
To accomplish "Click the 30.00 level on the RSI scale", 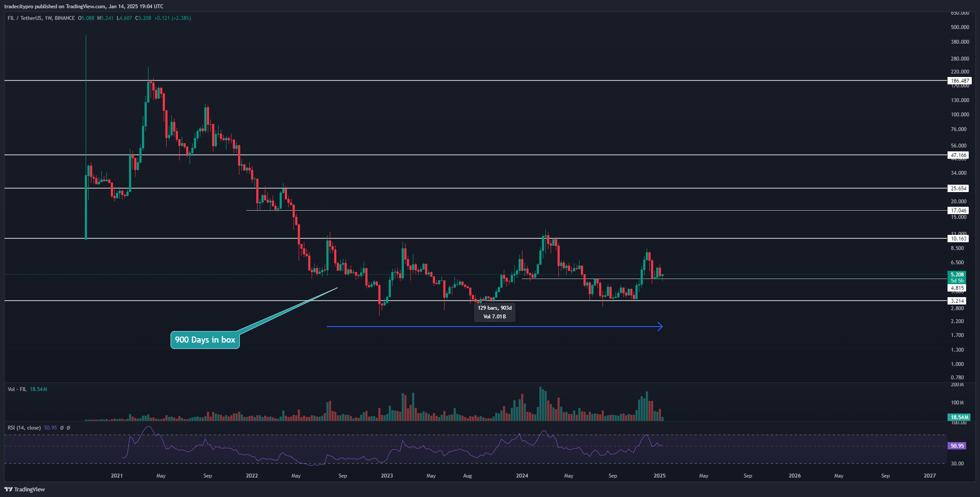I will pos(957,464).
